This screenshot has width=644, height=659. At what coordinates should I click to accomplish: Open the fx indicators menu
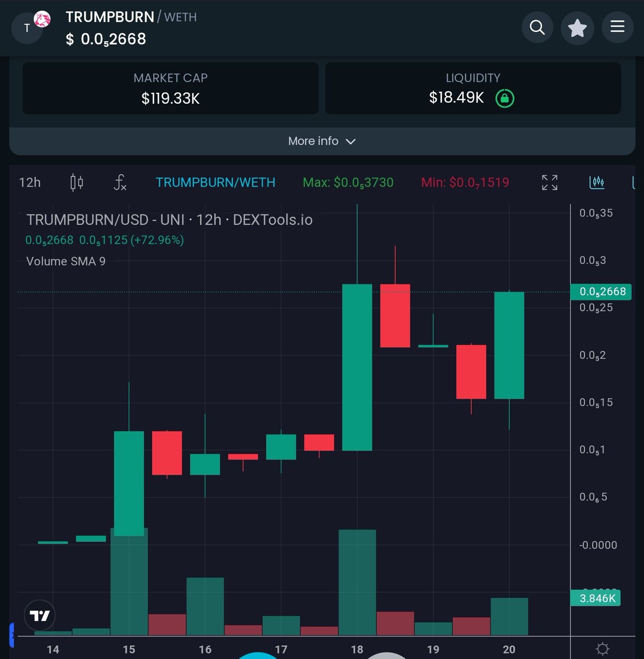coord(120,182)
